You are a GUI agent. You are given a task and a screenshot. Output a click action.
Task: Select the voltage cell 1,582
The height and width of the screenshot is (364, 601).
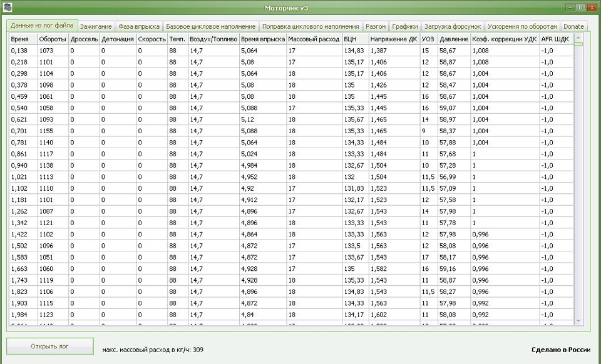(x=394, y=269)
